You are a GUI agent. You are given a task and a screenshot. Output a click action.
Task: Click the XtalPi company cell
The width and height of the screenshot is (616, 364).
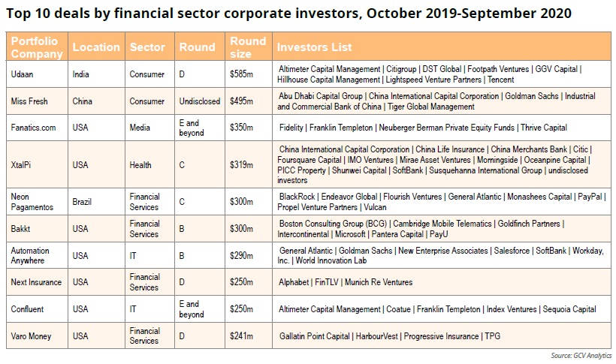coord(23,165)
